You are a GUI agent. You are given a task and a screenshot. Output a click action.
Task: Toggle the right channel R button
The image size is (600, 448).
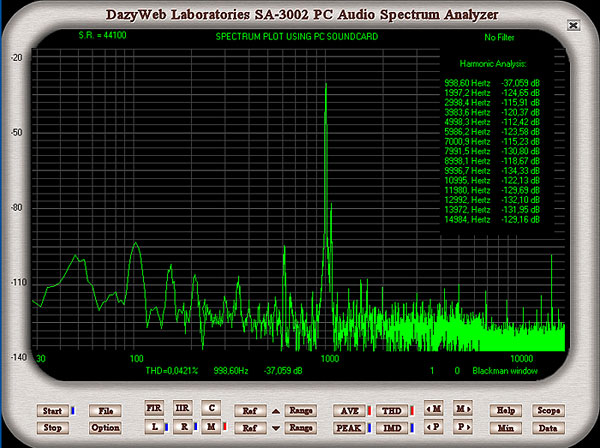coord(182,427)
